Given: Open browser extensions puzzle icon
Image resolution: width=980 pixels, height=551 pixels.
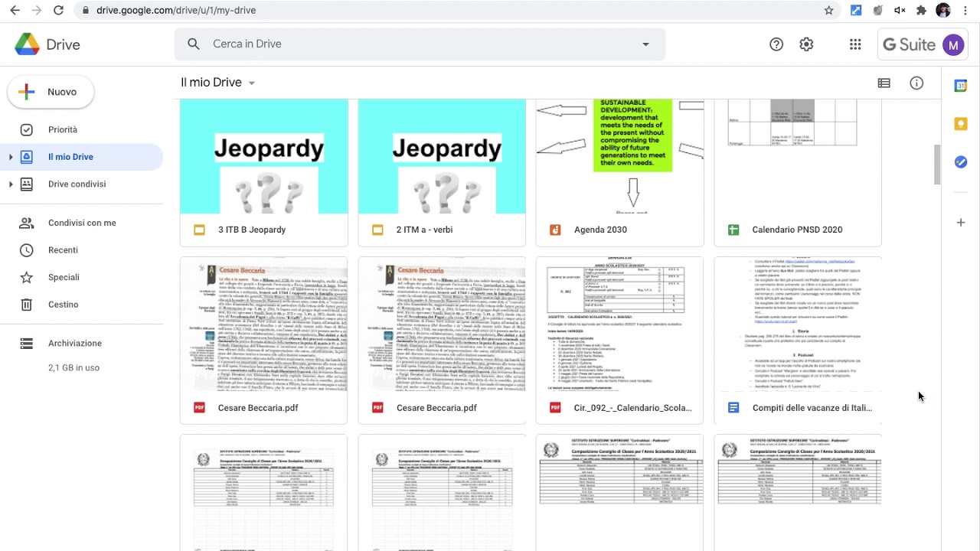Looking at the screenshot, I should click(x=921, y=11).
